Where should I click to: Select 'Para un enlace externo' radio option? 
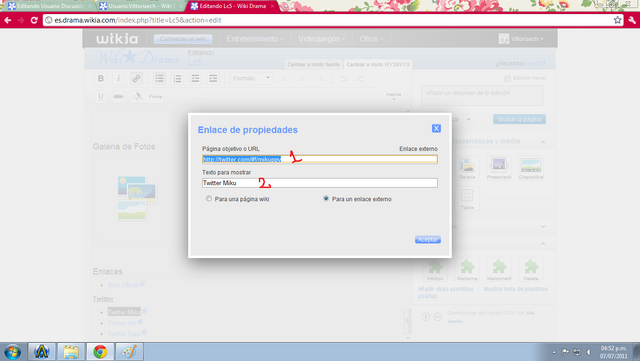pos(326,199)
